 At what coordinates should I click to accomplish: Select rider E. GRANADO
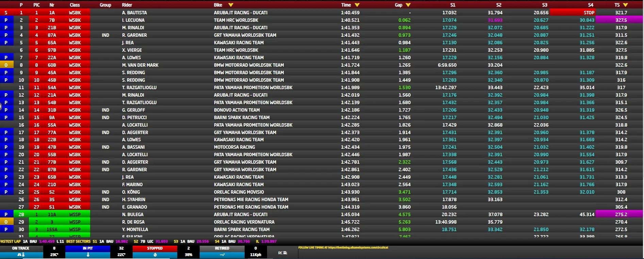(x=134, y=207)
